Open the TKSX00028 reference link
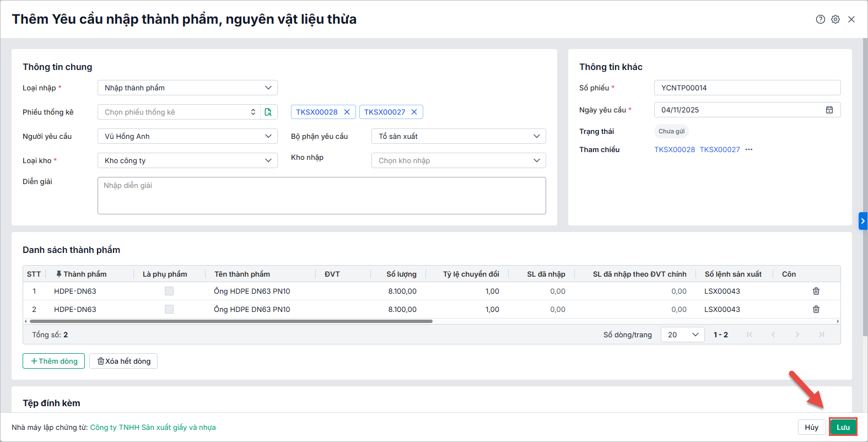The image size is (868, 442). (x=675, y=149)
